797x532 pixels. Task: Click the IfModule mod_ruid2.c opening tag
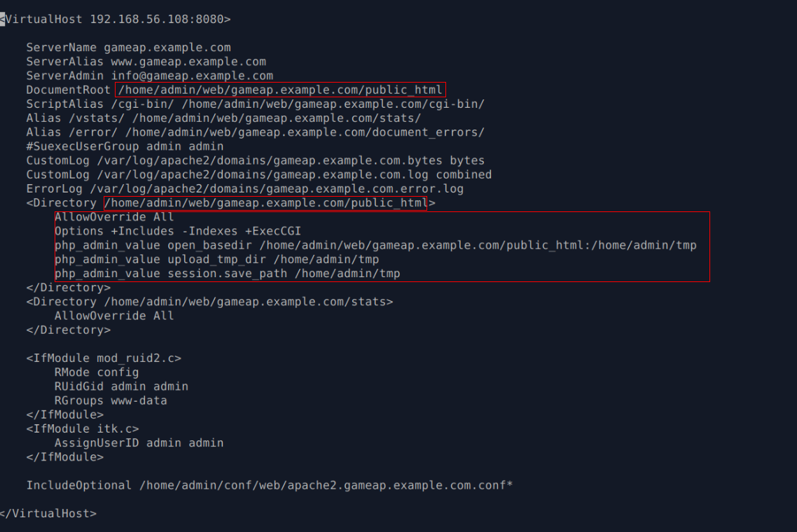pos(104,358)
